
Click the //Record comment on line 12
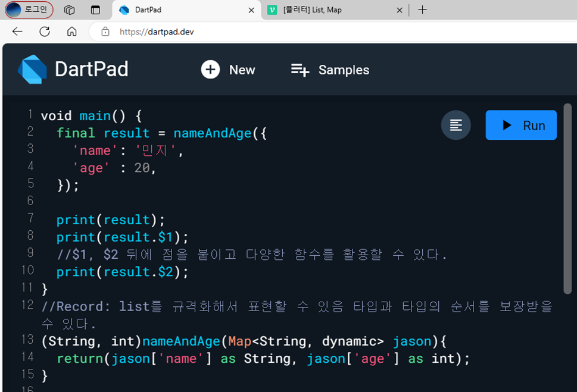297,315
